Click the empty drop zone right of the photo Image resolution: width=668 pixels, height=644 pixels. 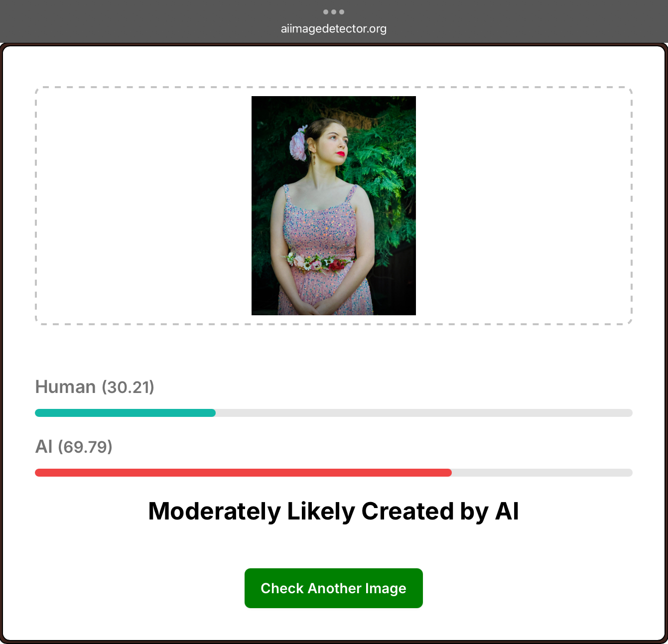click(524, 206)
